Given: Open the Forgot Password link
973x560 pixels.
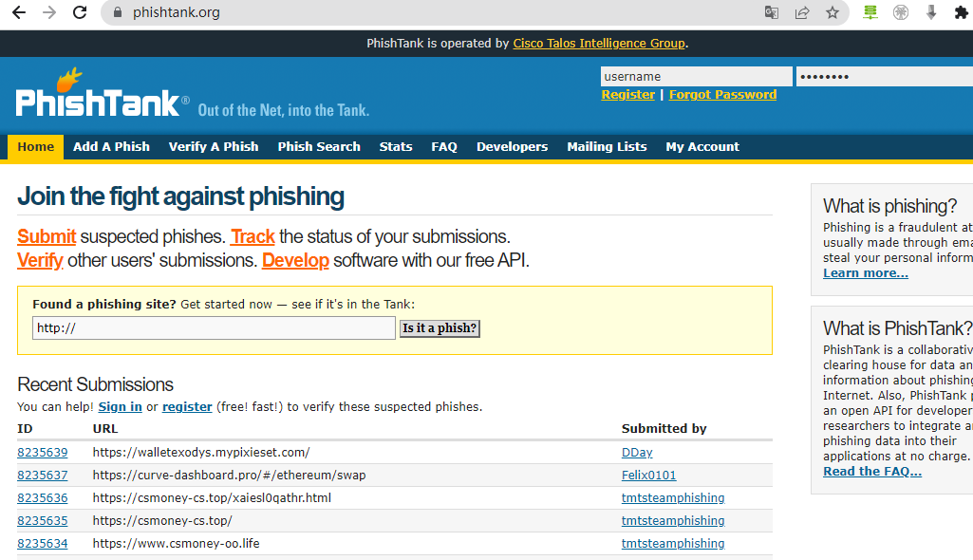Looking at the screenshot, I should click(722, 94).
